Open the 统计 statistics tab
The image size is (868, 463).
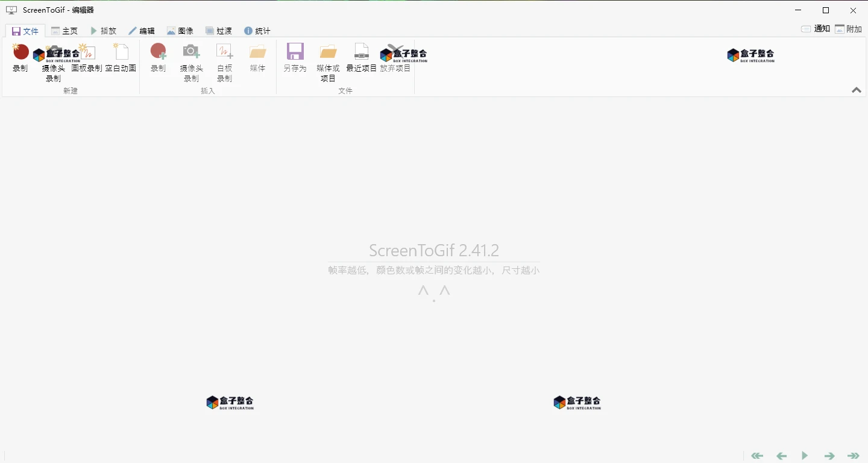[257, 31]
